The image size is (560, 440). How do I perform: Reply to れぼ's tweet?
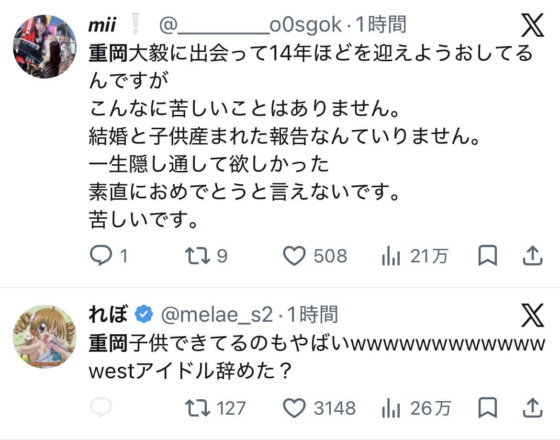(101, 408)
